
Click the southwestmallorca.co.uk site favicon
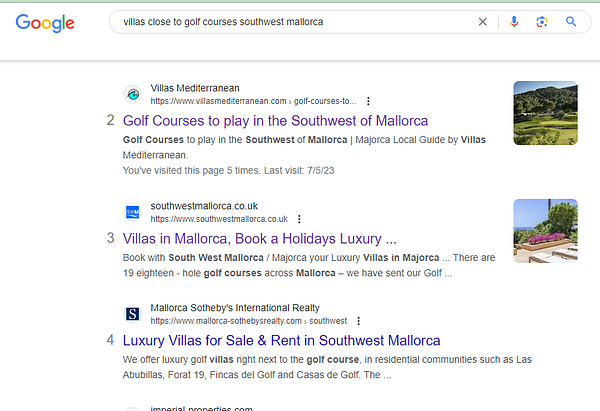click(132, 212)
